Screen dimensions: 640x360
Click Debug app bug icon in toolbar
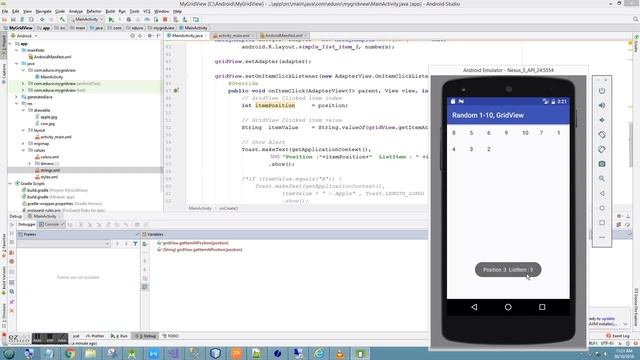pyautogui.click(x=129, y=19)
